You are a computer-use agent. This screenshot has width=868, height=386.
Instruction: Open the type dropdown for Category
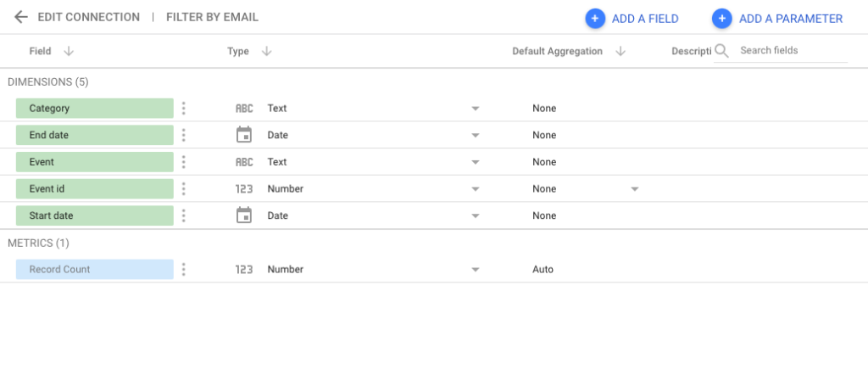[x=475, y=109]
